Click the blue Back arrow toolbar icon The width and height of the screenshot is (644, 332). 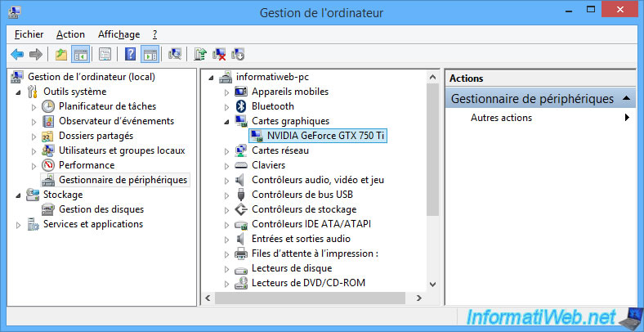click(17, 54)
